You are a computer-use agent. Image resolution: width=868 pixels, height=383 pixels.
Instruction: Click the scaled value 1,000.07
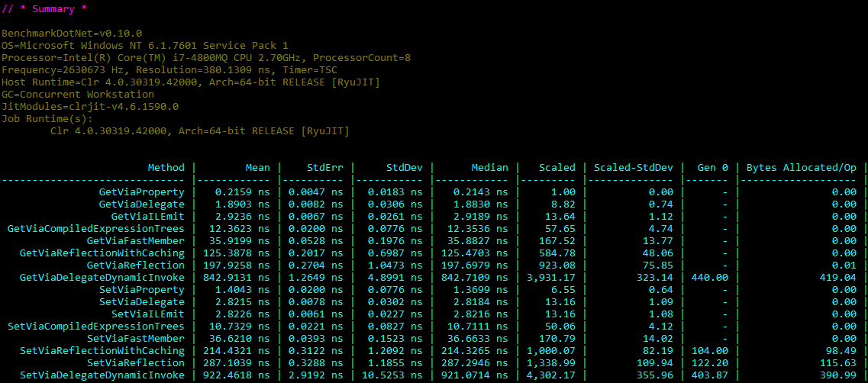coord(551,349)
